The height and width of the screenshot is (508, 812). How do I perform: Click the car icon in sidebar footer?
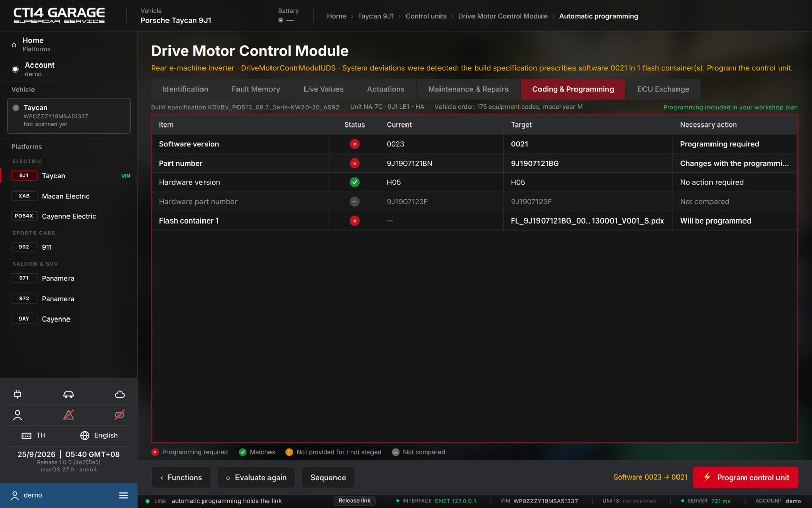pyautogui.click(x=69, y=394)
